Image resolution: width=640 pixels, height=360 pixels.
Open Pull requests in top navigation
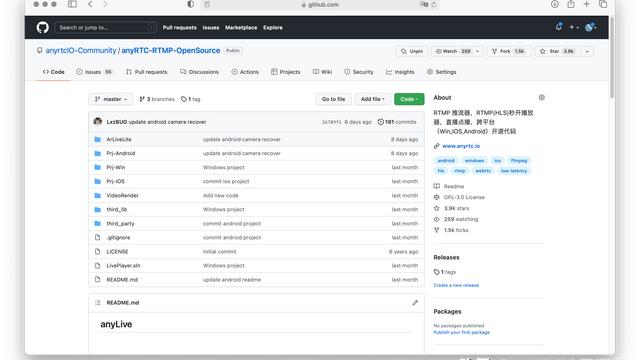pos(180,27)
